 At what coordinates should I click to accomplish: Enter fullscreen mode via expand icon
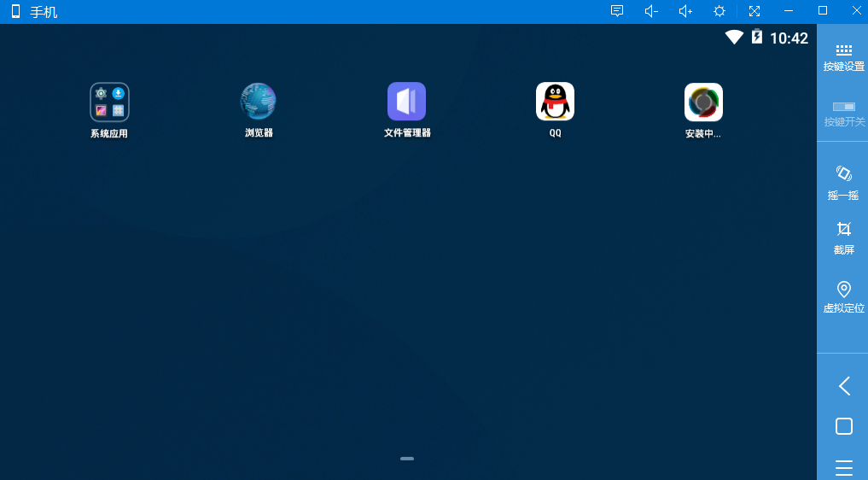click(x=754, y=11)
